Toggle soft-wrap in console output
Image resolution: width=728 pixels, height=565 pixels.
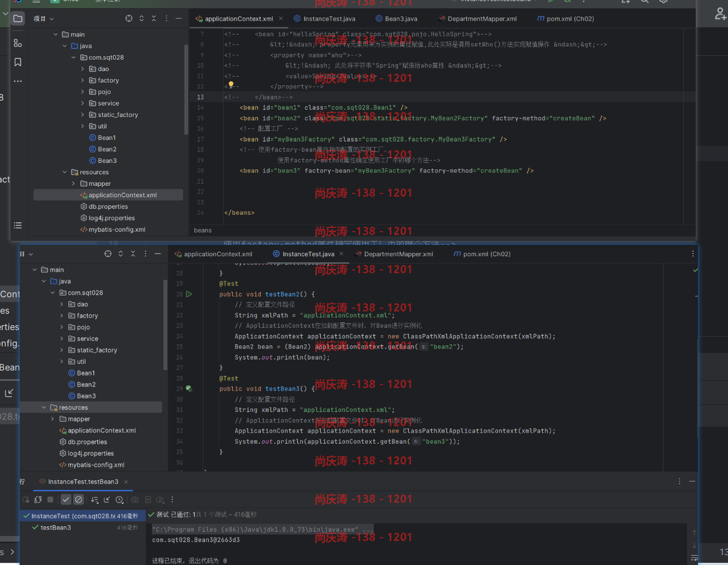click(x=694, y=557)
